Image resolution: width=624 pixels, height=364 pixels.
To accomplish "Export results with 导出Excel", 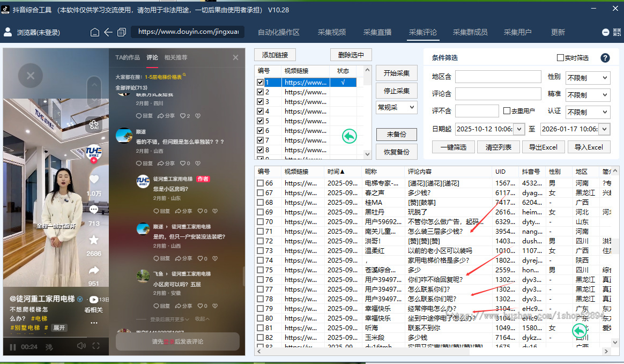I will click(x=543, y=147).
